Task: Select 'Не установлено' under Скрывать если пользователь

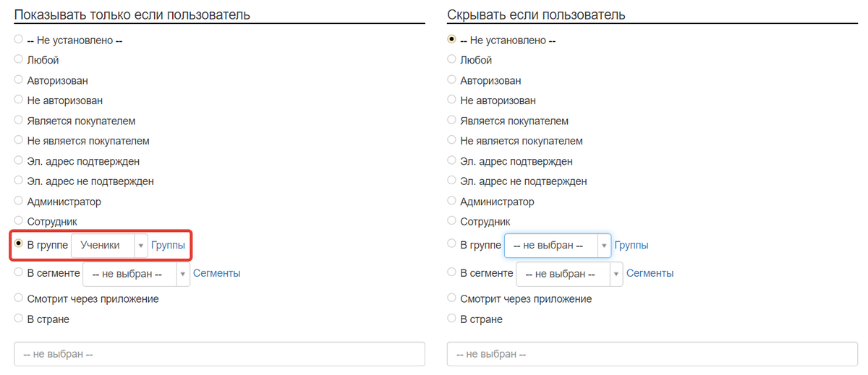Action: coord(452,40)
